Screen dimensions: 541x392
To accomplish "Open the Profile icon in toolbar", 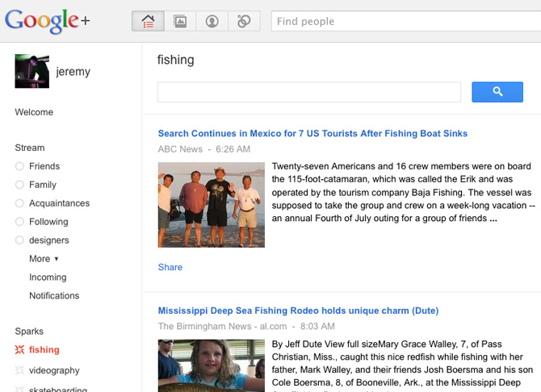I will [x=212, y=21].
